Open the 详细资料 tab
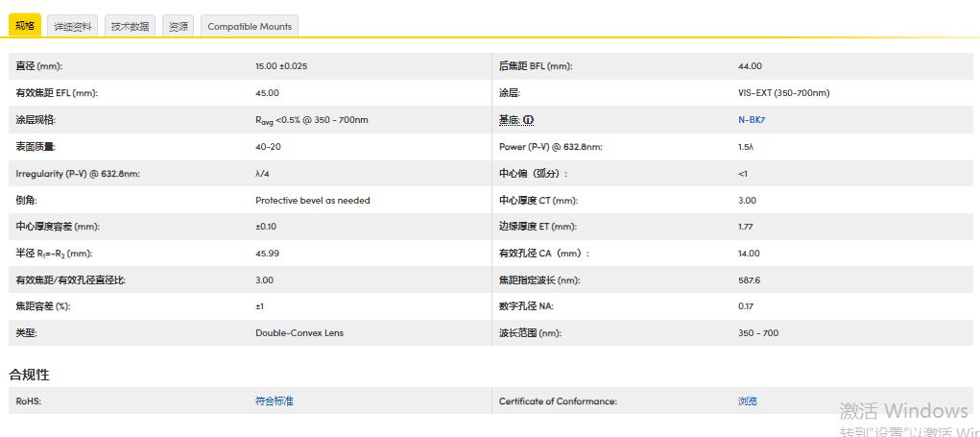980x437 pixels. coord(73,26)
